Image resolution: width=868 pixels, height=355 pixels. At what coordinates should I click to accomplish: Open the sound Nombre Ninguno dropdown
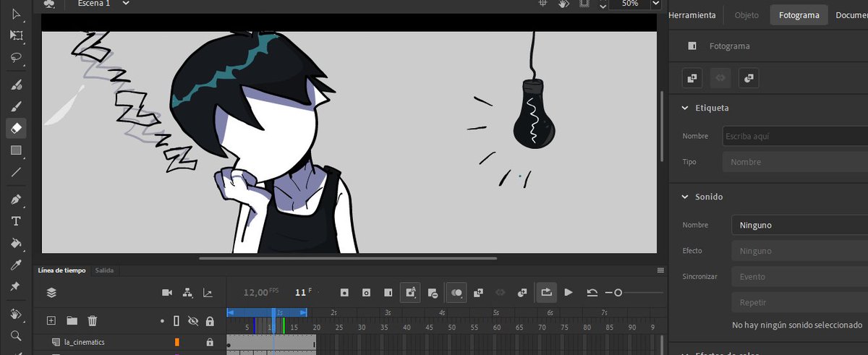click(799, 225)
